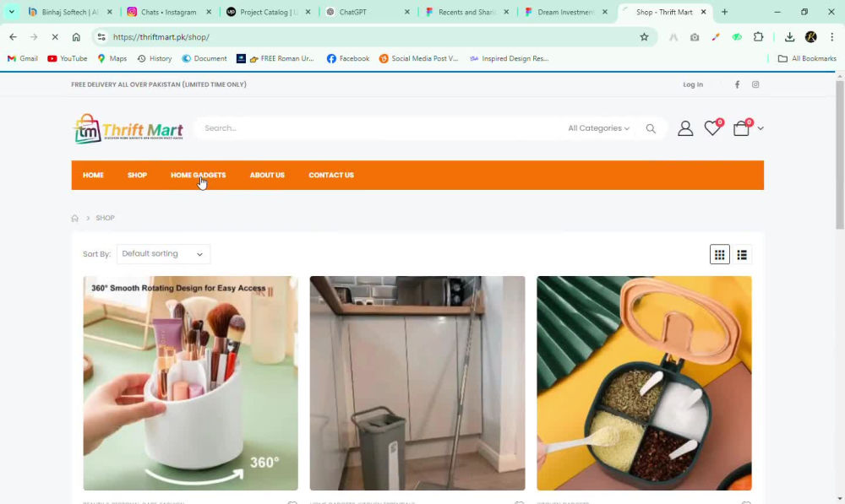Viewport: 845px width, 504px height.
Task: Open the Facebook bookmark
Action: [x=348, y=59]
